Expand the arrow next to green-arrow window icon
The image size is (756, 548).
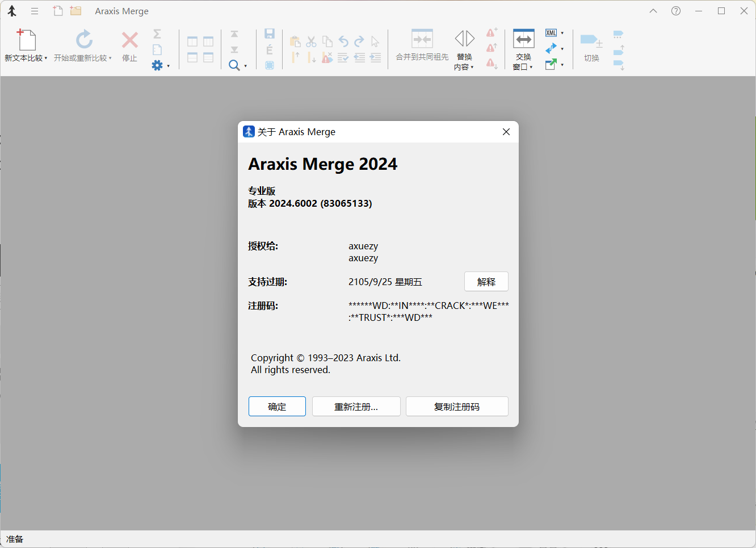click(562, 65)
